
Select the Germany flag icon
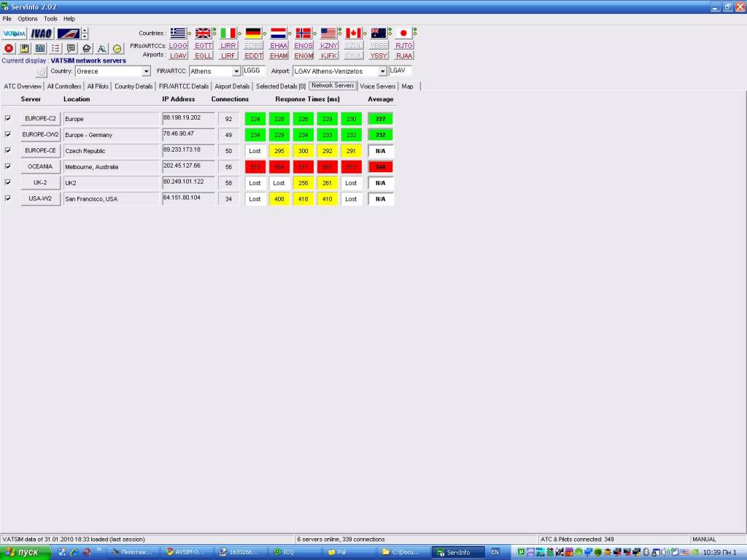253,33
